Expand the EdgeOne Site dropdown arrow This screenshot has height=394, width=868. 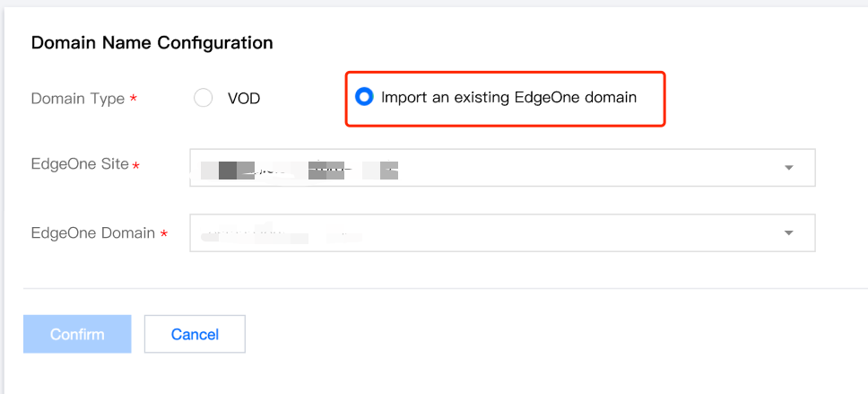(789, 168)
